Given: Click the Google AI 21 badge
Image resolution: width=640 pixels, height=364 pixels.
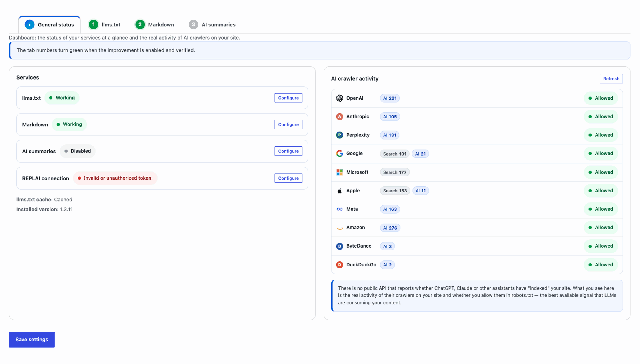Looking at the screenshot, I should tap(420, 154).
